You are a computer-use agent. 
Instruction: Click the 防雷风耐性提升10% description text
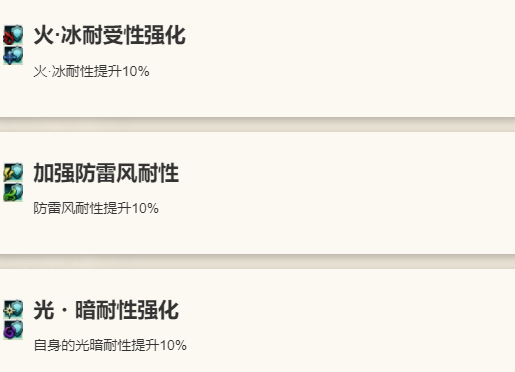[x=96, y=208]
